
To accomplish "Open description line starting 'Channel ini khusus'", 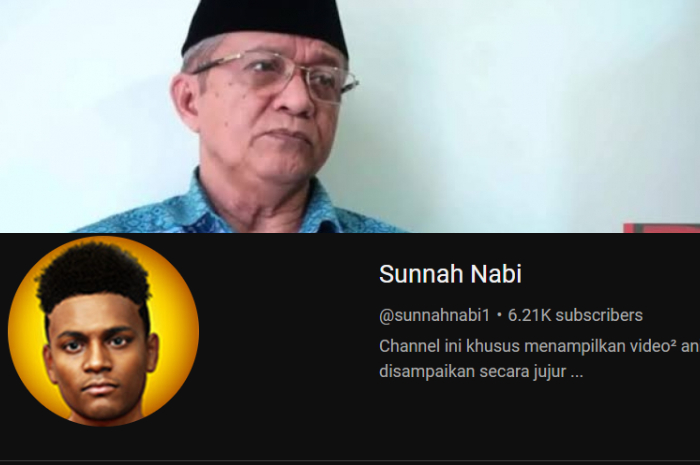I will point(539,346).
